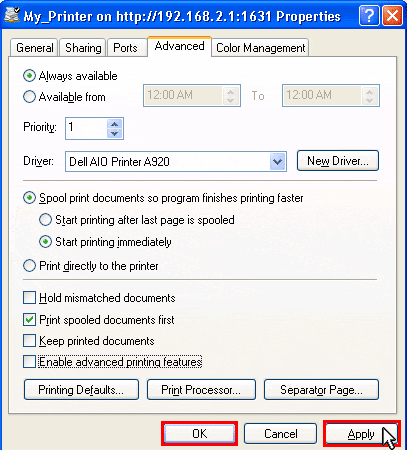Uncheck Print spooled documents first
Screen dimensions: 407x450
(x=29, y=320)
